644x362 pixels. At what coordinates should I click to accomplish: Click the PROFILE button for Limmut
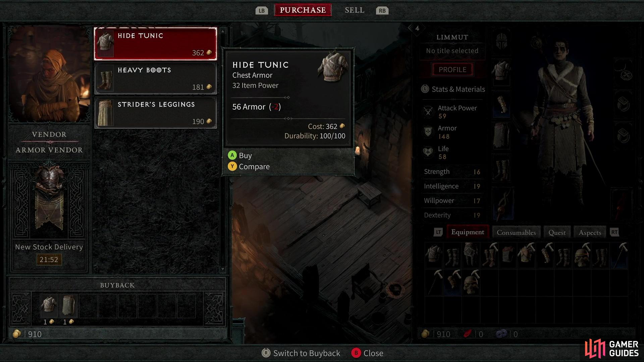coord(452,69)
